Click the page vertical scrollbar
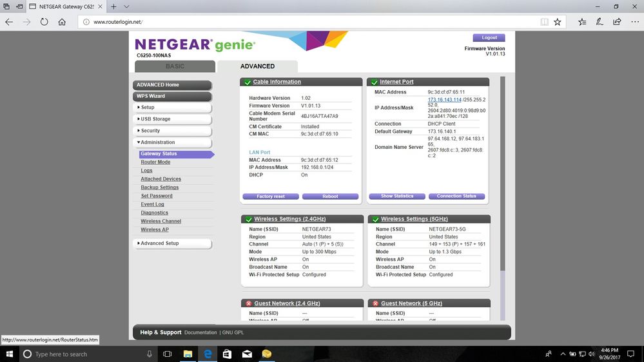This screenshot has height=362, width=644. click(503, 174)
